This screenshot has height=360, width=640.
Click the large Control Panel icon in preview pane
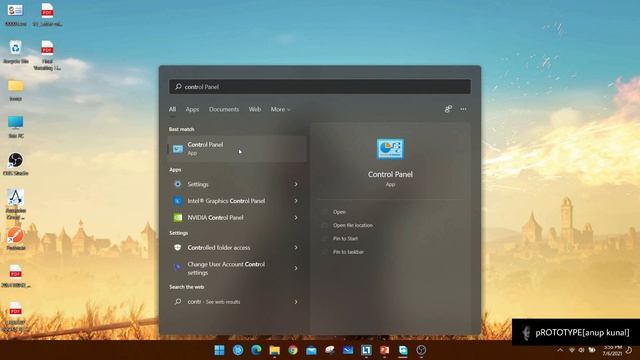(390, 149)
